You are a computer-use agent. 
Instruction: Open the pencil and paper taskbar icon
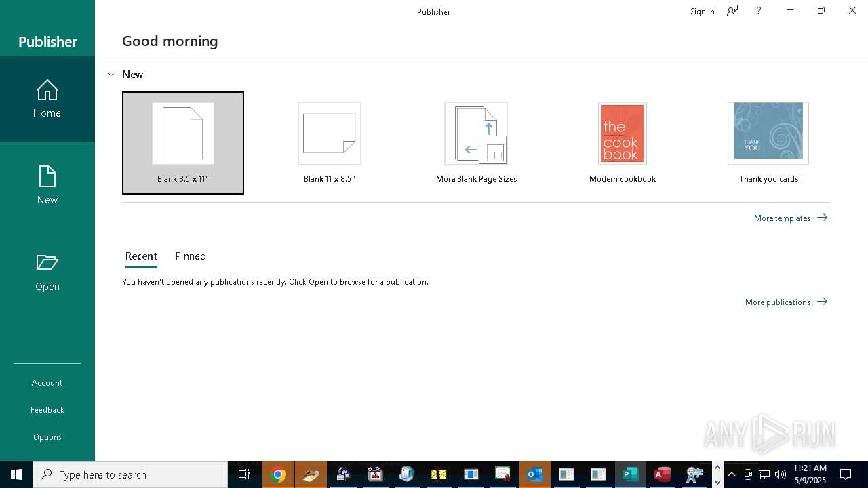311,474
